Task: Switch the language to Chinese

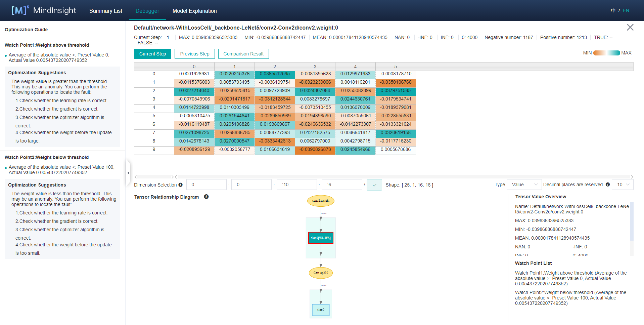Action: [x=613, y=10]
